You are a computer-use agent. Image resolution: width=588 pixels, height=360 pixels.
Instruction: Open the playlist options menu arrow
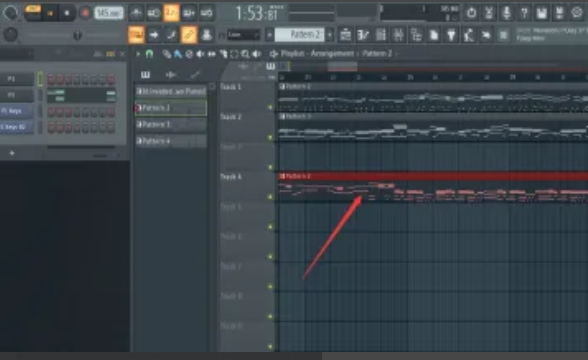[138, 54]
